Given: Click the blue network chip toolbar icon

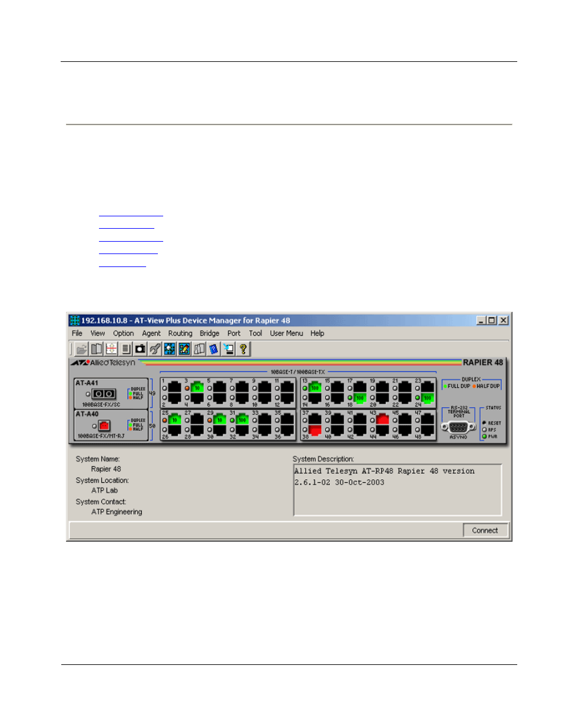Looking at the screenshot, I should (170, 349).
